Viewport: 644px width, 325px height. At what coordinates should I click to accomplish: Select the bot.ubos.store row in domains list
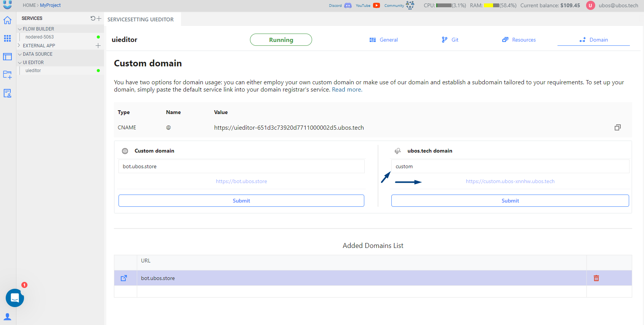pos(373,278)
